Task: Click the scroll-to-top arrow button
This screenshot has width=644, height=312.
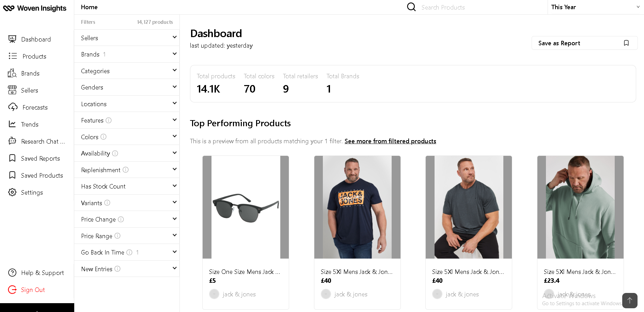Action: tap(629, 300)
